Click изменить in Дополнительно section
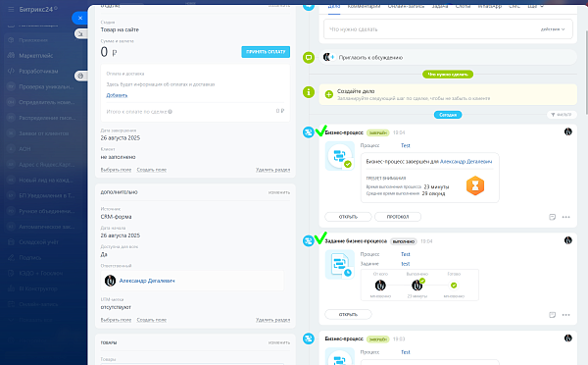This screenshot has height=365, width=588. tap(279, 192)
